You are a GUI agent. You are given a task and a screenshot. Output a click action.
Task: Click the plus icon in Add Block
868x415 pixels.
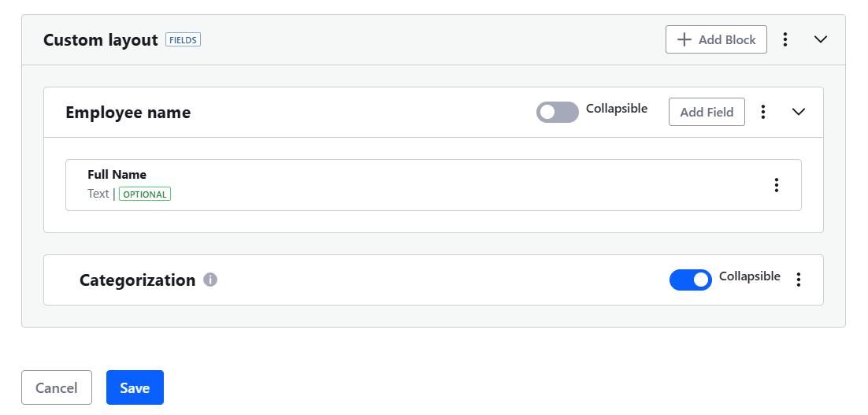[x=684, y=40]
